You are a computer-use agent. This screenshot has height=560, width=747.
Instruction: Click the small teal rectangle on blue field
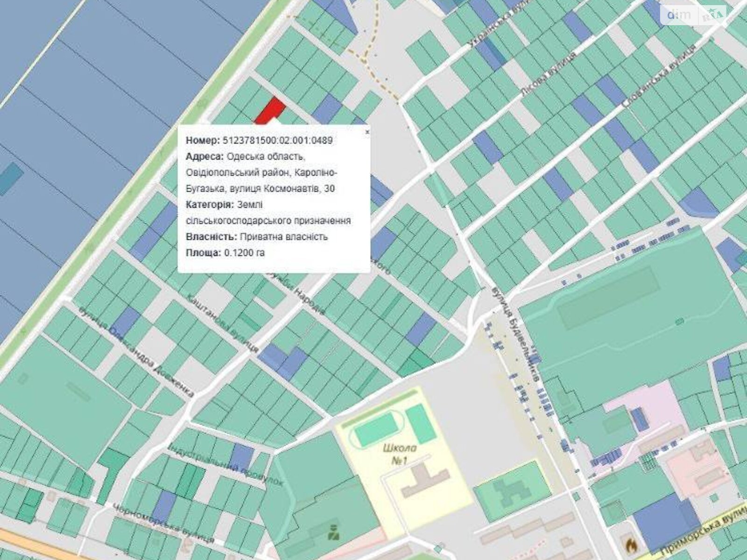10,179
